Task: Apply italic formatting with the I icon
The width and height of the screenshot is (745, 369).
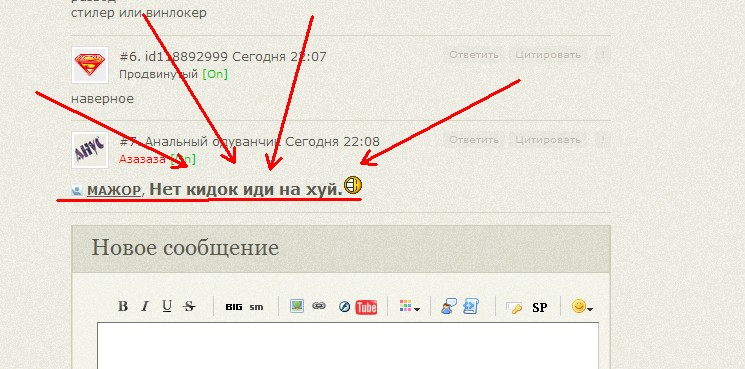Action: (145, 306)
